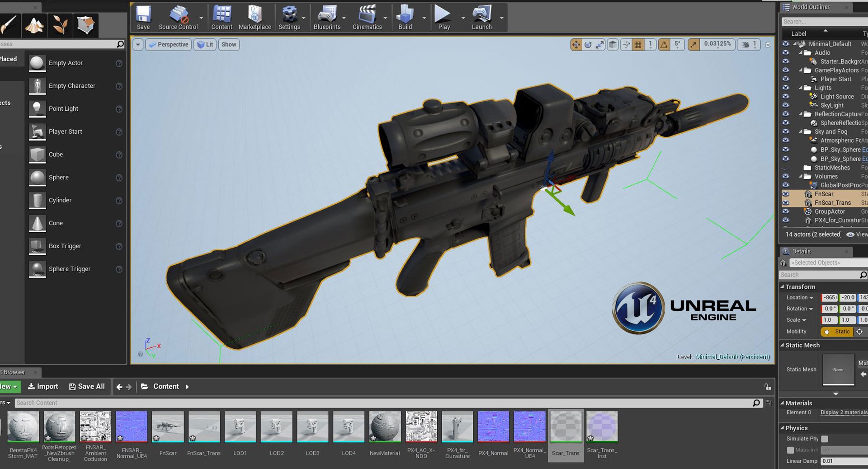Click the Save All button

pyautogui.click(x=87, y=386)
